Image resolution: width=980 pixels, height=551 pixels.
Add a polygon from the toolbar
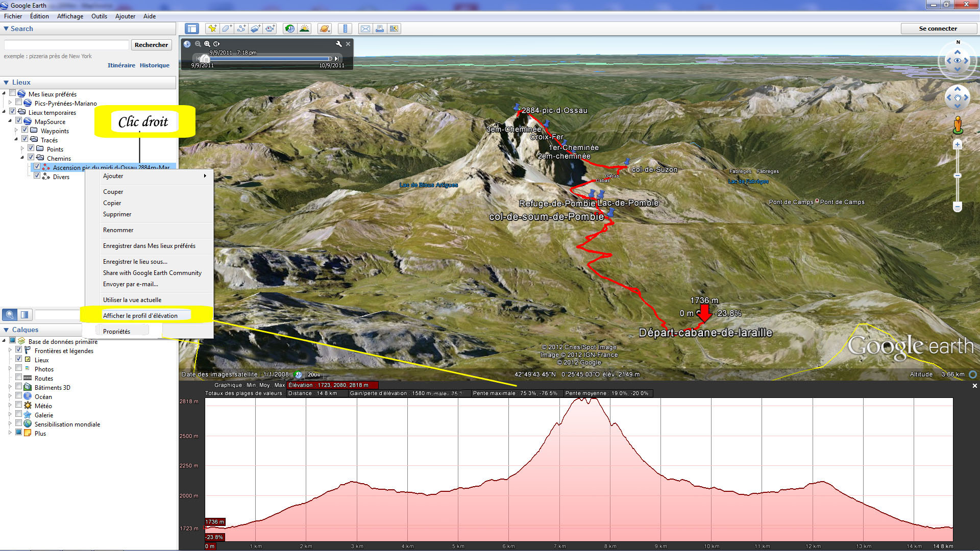point(227,29)
